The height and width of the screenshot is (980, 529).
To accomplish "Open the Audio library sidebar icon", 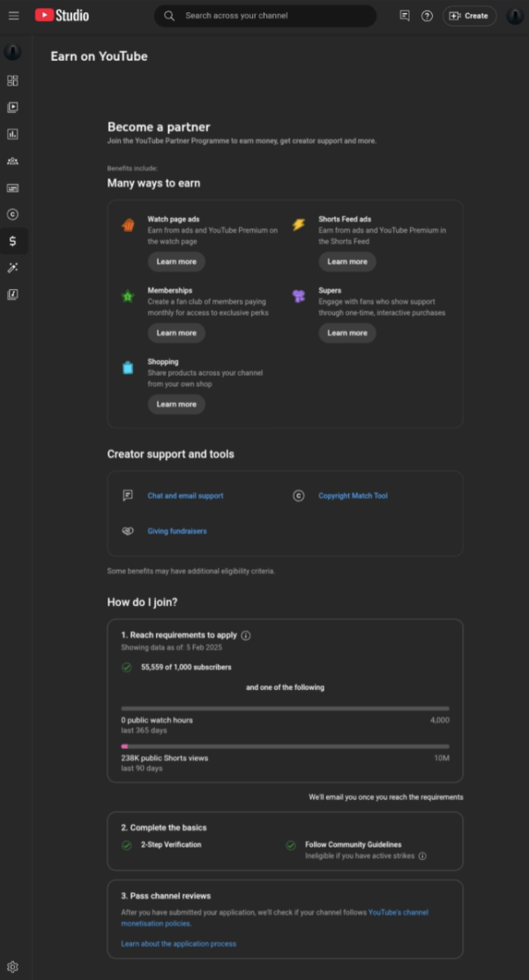I will point(12,295).
